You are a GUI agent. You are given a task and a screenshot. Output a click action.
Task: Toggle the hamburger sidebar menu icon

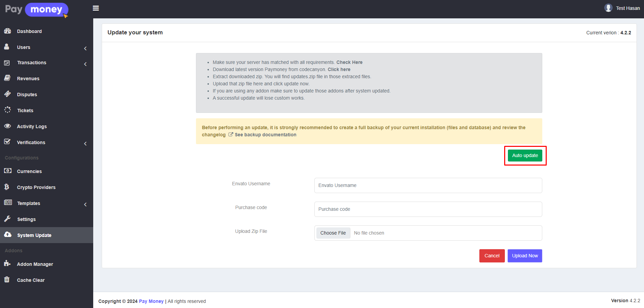coord(96,8)
